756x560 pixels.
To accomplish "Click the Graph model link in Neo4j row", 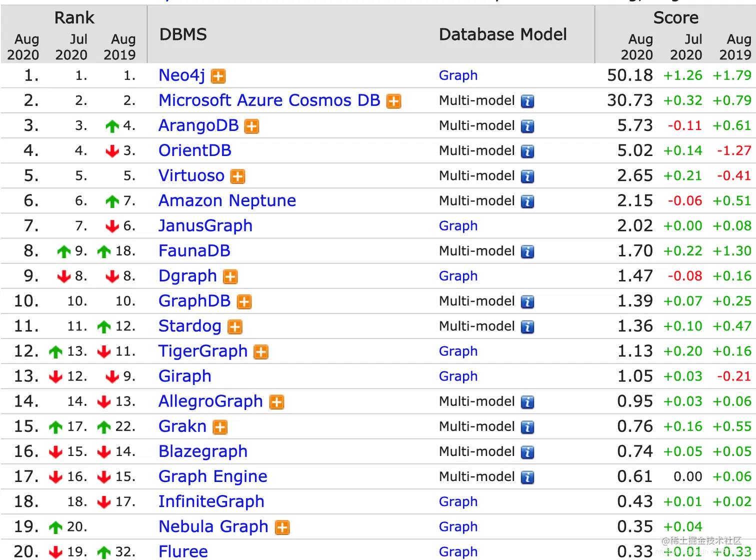I will pyautogui.click(x=458, y=75).
